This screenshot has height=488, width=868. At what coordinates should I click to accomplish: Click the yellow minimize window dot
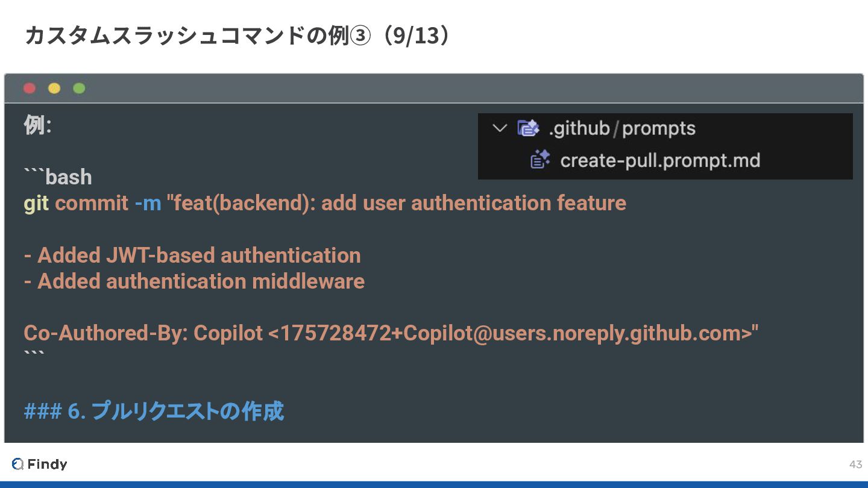(54, 89)
